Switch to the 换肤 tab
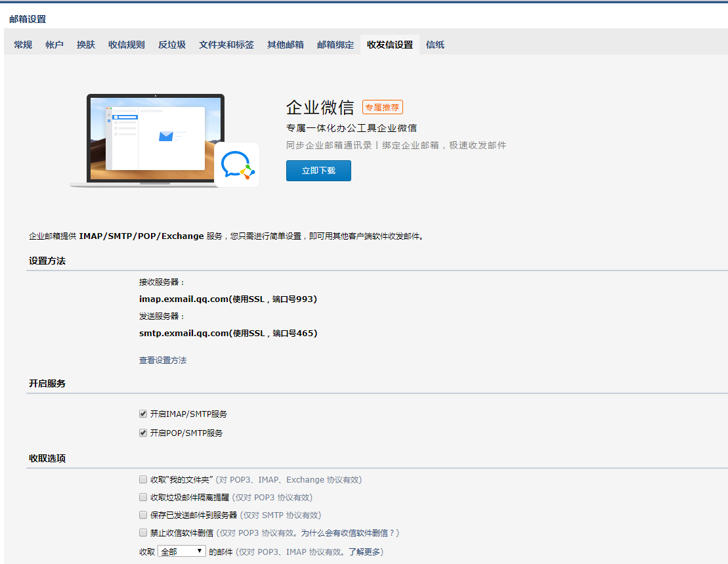This screenshot has width=728, height=564. pos(85,44)
